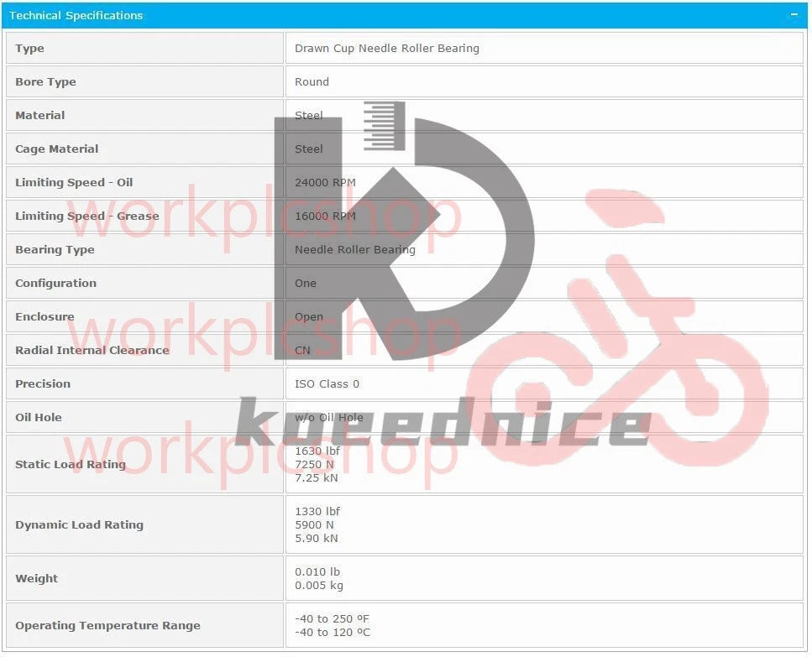Viewport: 812px width, 657px height.
Task: Select the '24000 RPM' value
Action: [x=325, y=183]
